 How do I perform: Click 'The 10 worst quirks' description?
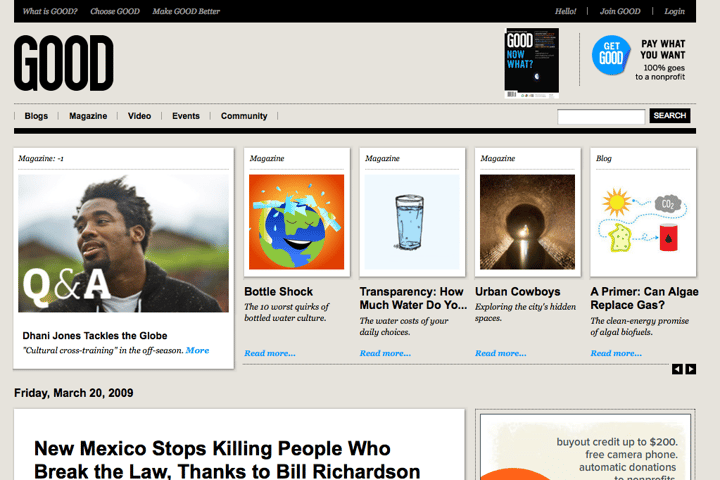287,312
